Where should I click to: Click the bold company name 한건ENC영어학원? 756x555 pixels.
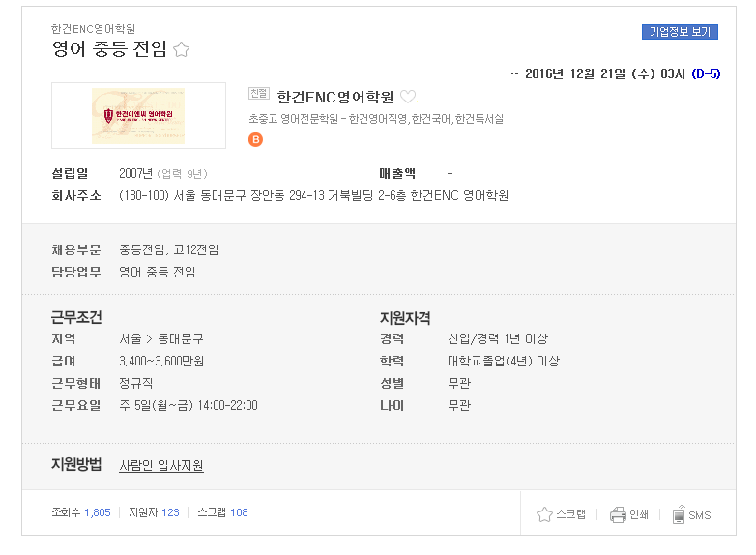[x=335, y=97]
